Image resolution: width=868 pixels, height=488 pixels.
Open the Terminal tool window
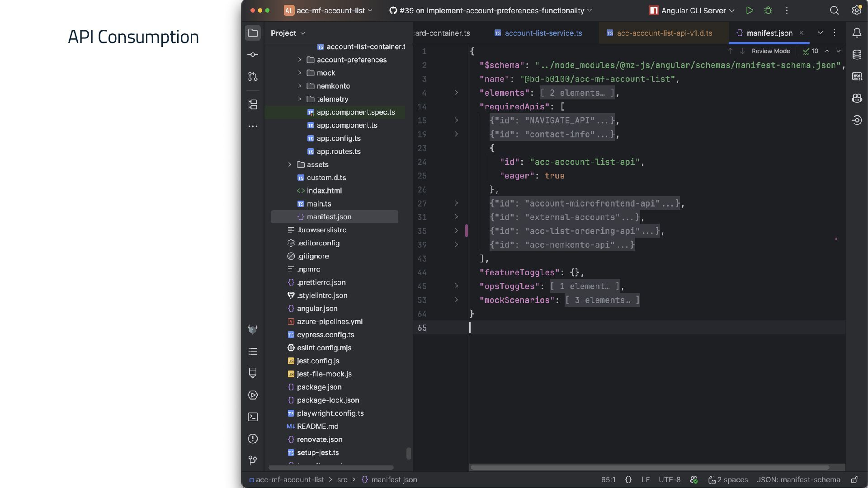253,417
